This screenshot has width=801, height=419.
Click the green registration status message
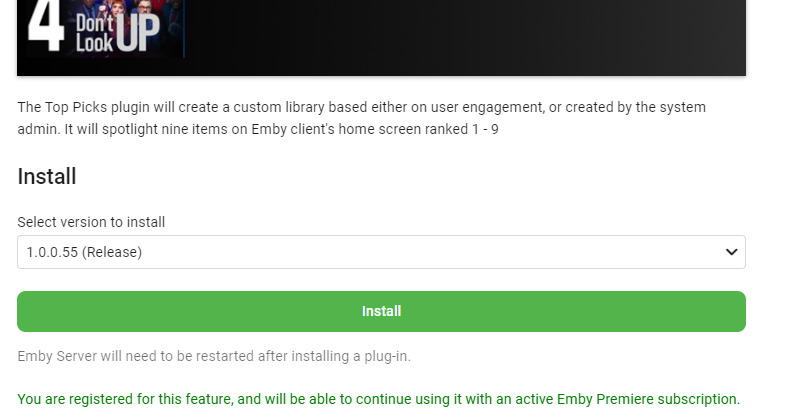coord(378,397)
